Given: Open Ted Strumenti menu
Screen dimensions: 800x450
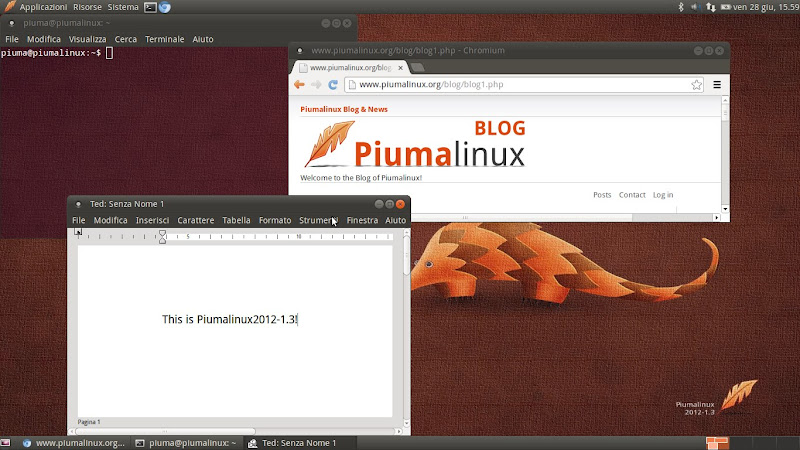Looking at the screenshot, I should 318,220.
